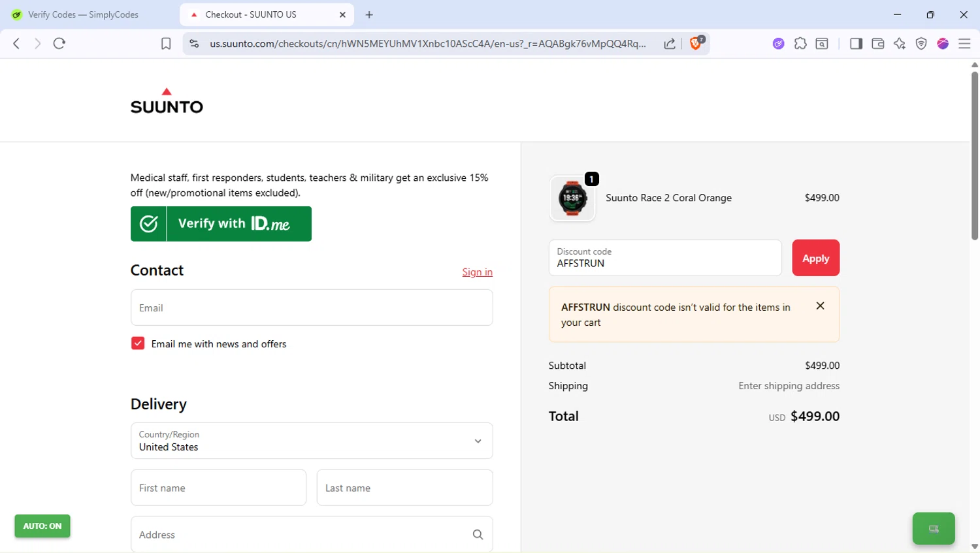Click the Discount code field

point(665,258)
